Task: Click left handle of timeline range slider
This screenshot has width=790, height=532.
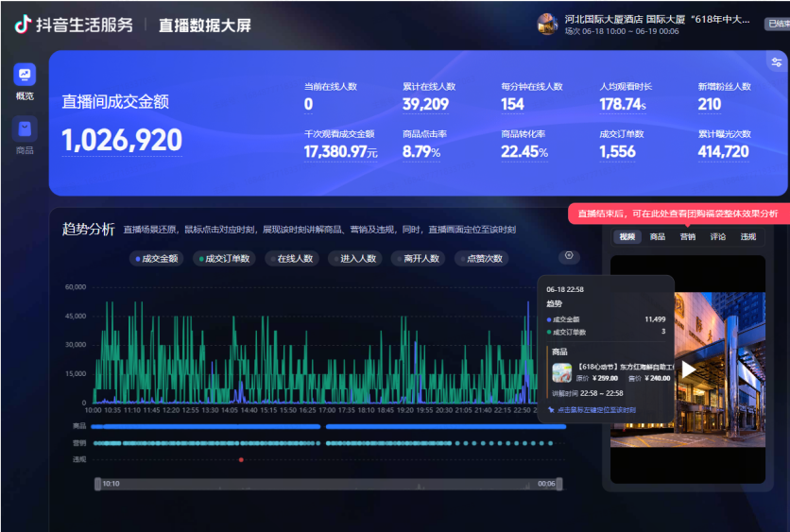Action: [x=97, y=484]
